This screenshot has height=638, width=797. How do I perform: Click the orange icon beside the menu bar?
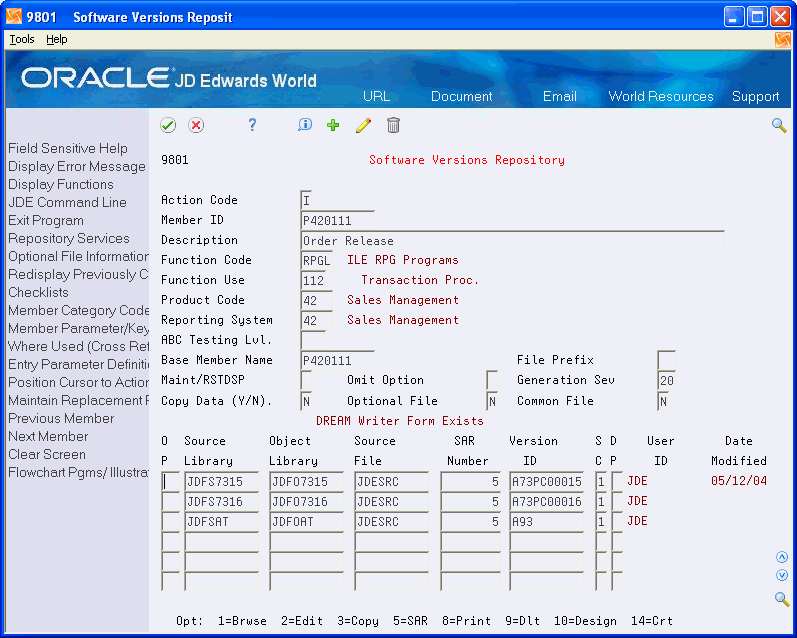click(783, 40)
